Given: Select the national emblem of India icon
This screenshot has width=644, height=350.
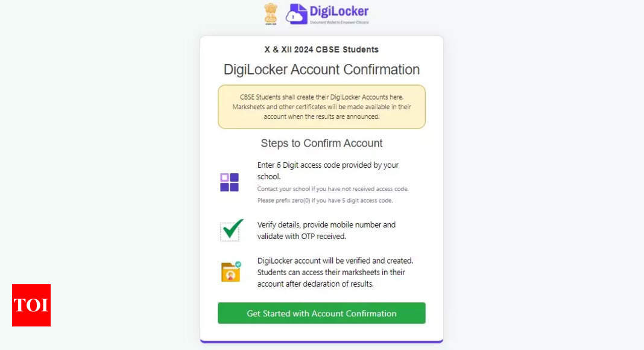Looking at the screenshot, I should pos(271,13).
